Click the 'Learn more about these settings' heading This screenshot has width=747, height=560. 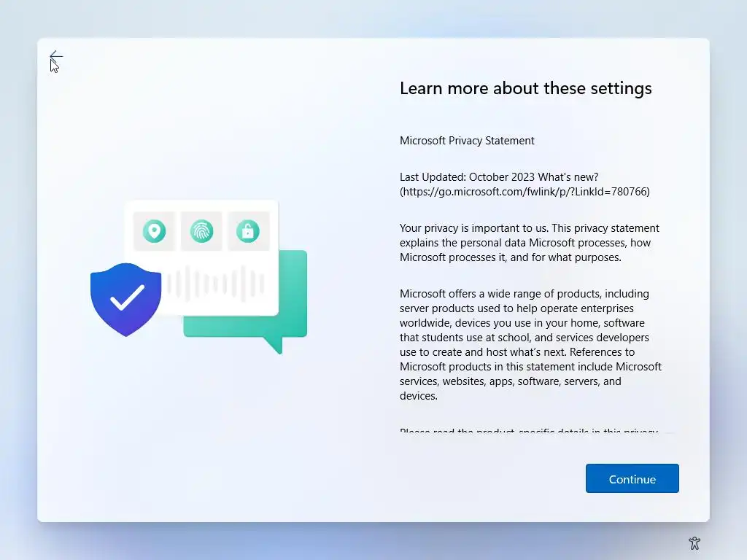[525, 88]
